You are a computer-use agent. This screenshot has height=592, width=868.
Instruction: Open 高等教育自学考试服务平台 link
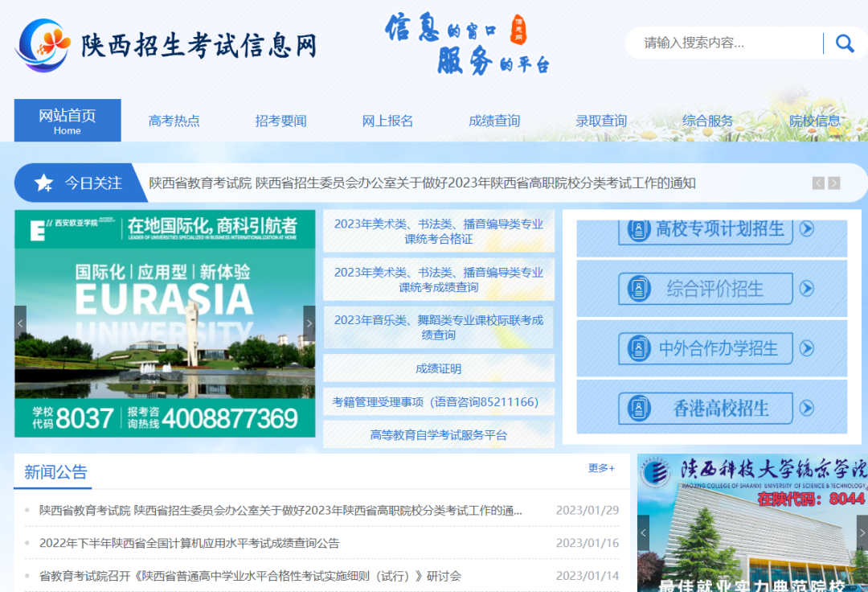point(438,435)
